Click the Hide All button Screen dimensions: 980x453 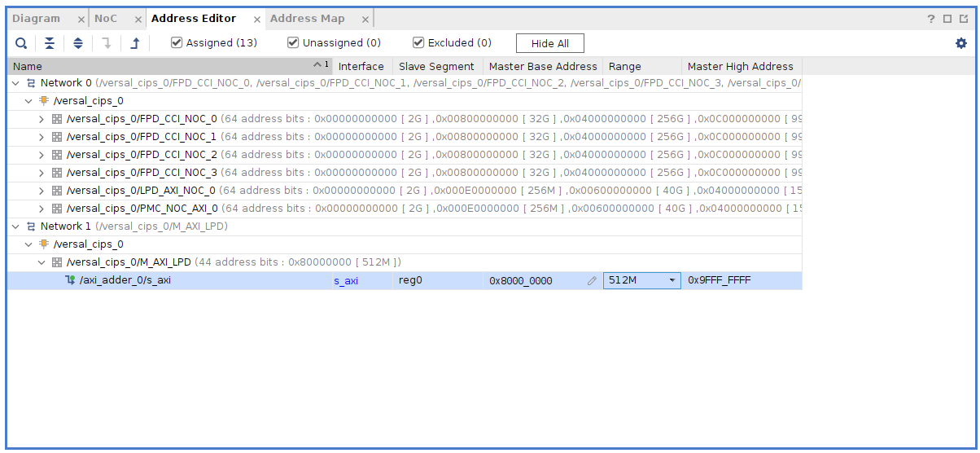pyautogui.click(x=549, y=43)
